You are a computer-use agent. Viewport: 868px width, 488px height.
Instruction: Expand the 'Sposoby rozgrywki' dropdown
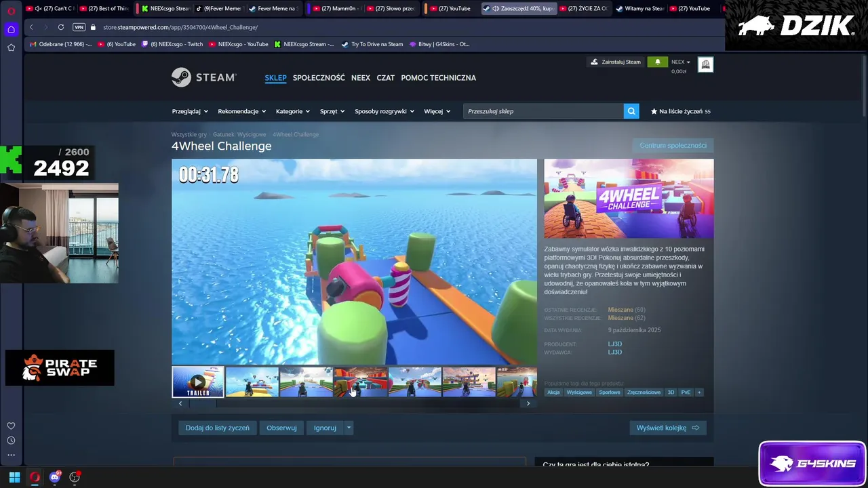pos(384,111)
